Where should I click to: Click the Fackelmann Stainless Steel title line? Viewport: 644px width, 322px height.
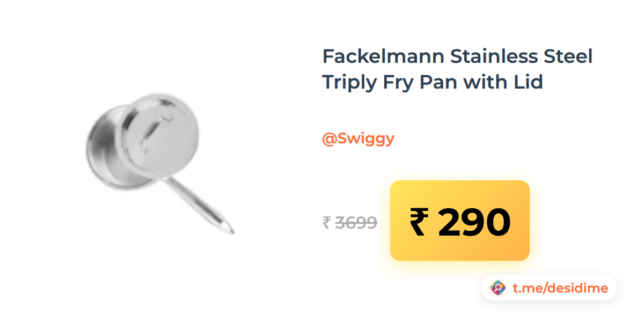tap(457, 56)
